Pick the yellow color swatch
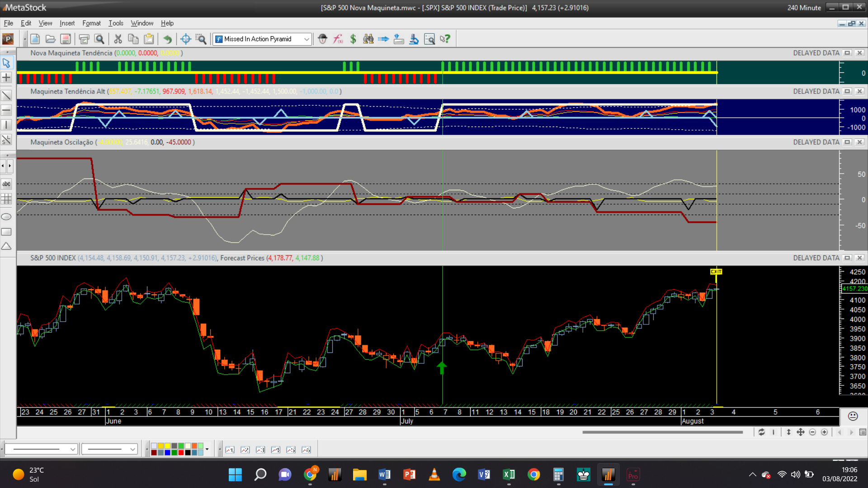Screen dimensions: 868x488 tap(167, 446)
